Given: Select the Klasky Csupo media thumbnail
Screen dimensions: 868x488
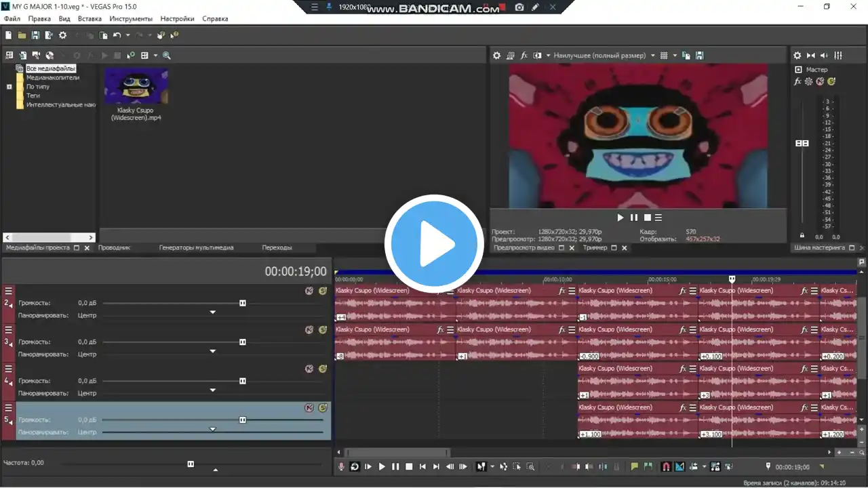Looking at the screenshot, I should [x=136, y=87].
